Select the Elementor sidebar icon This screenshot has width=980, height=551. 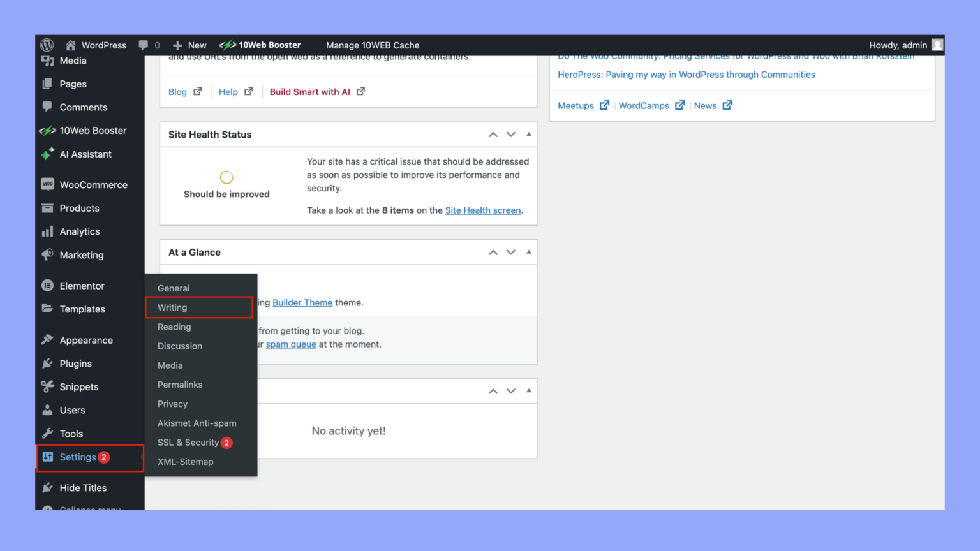pyautogui.click(x=48, y=286)
